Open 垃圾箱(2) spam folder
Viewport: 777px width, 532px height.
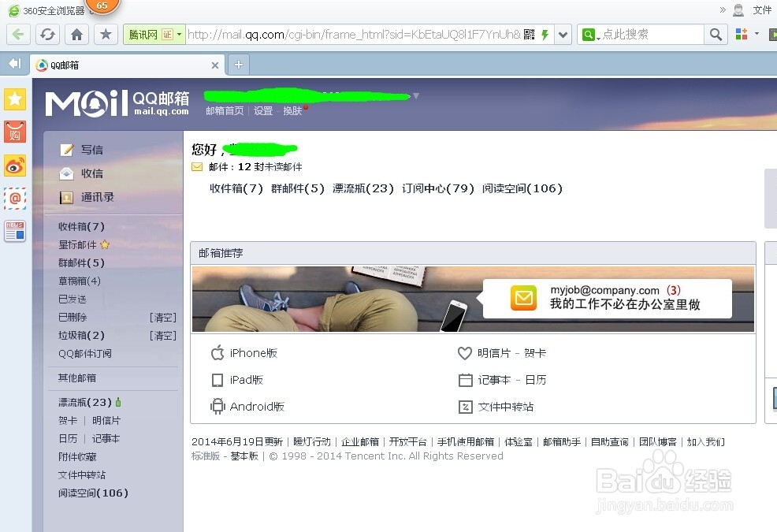point(81,336)
